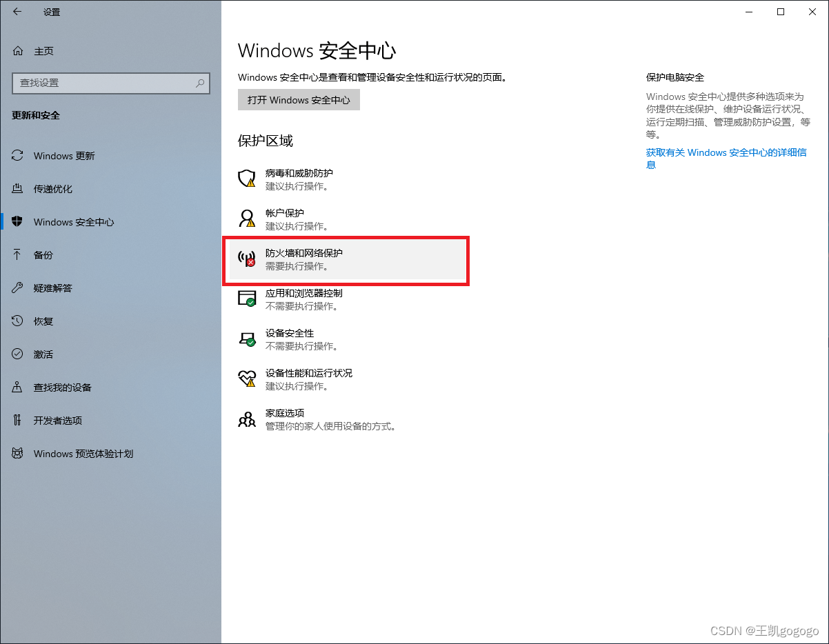Click the Windows 安全中心 page title

coord(317,50)
